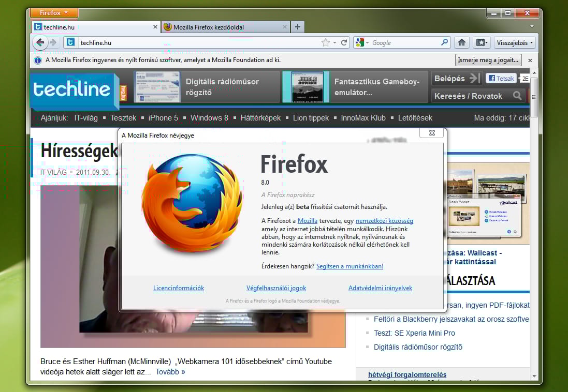The image size is (568, 392).
Task: Open the Visszajelzés feedback dropdown
Action: 514,43
